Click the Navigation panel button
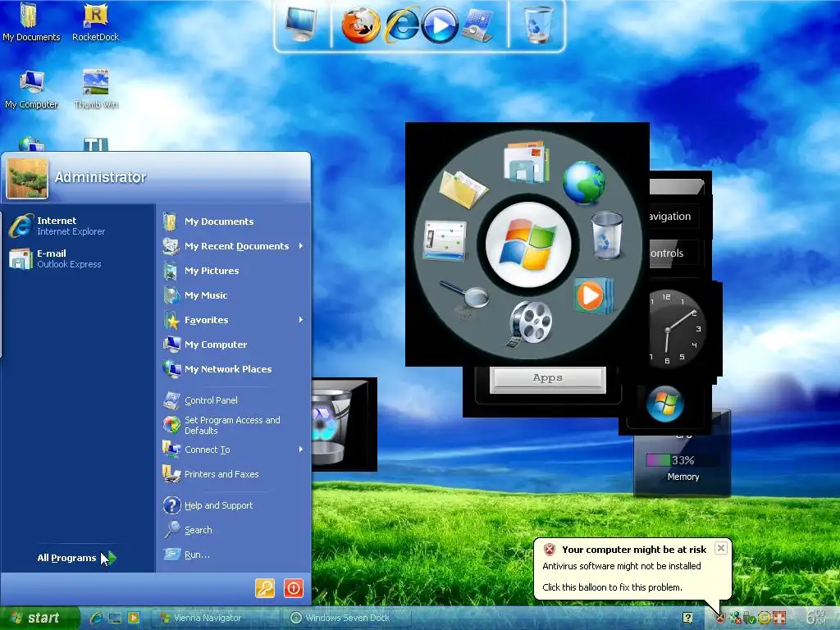This screenshot has width=840, height=630. [674, 217]
